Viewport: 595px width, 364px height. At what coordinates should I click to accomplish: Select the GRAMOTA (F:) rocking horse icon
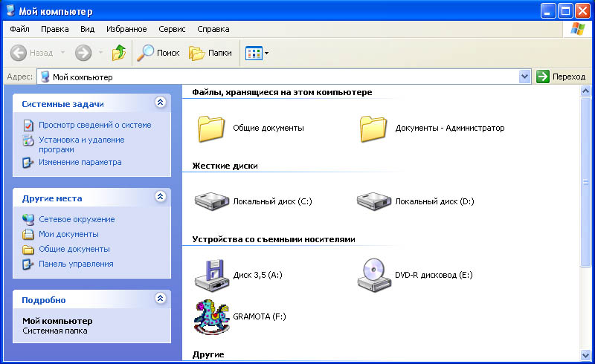(x=212, y=316)
